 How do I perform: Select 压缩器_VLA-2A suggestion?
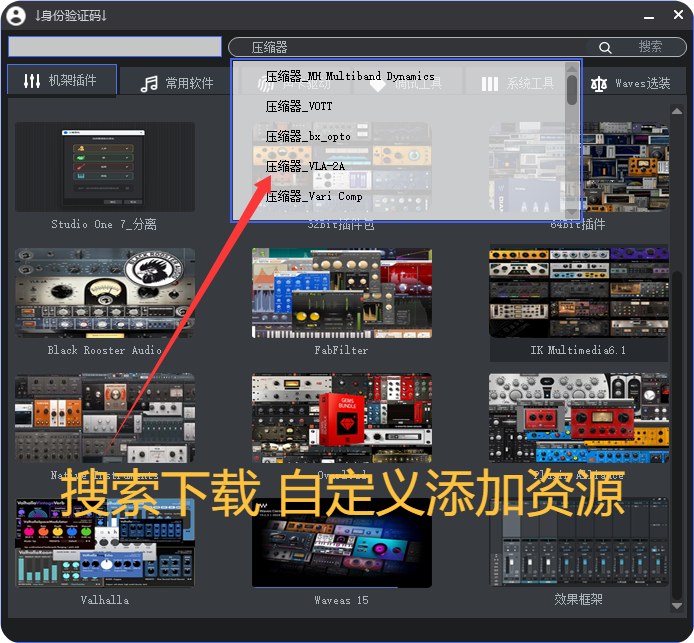coord(305,166)
